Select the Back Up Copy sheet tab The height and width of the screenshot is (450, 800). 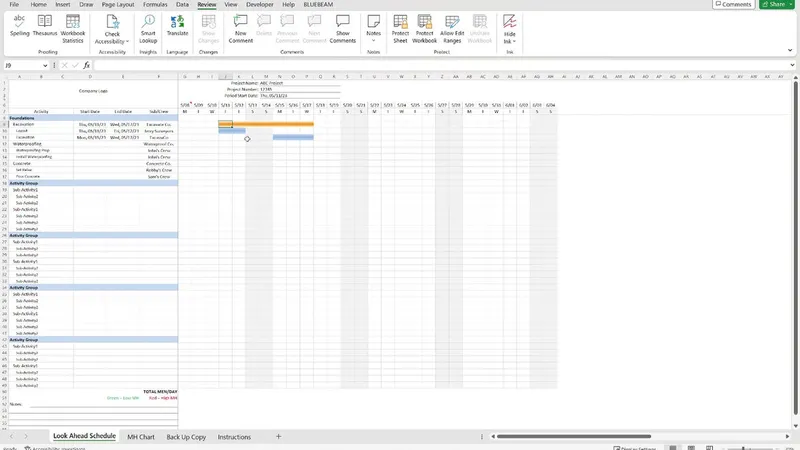186,437
